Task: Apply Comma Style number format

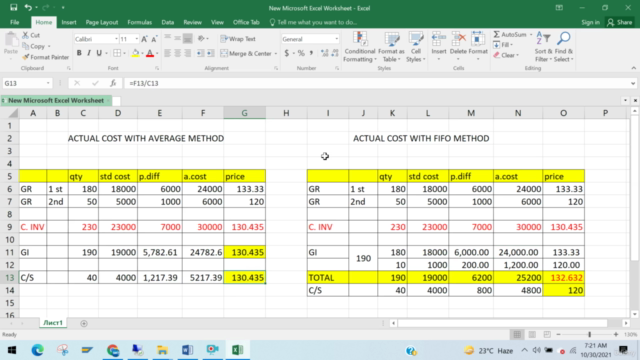Action: click(x=311, y=53)
